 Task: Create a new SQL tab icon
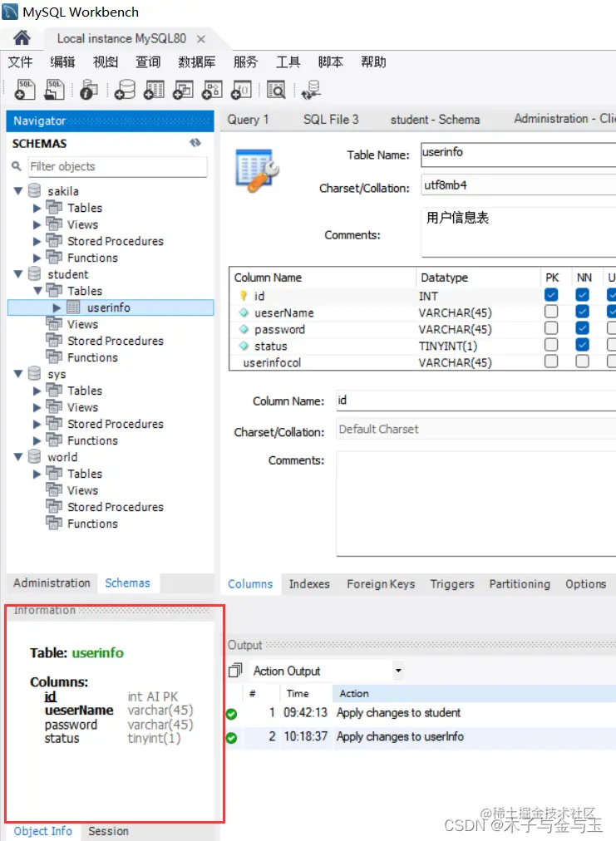[x=25, y=90]
